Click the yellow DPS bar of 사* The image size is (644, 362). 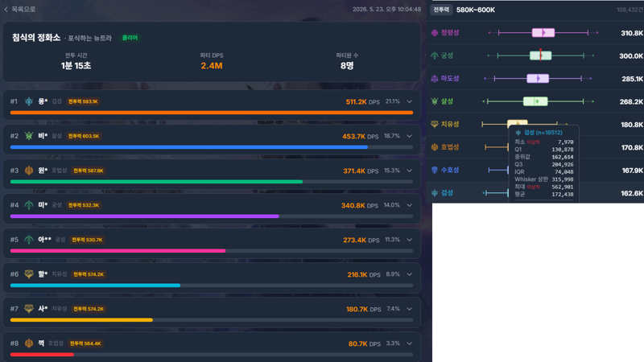pos(81,319)
